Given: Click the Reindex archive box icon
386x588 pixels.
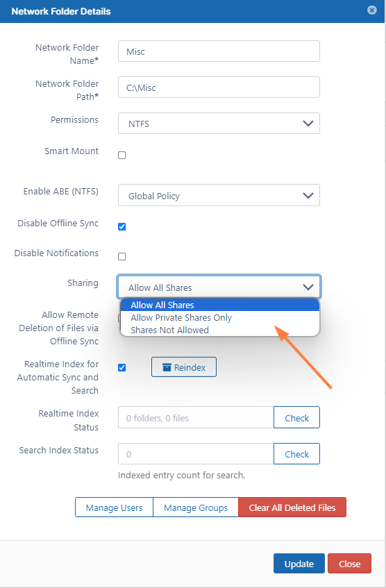Looking at the screenshot, I should pyautogui.click(x=167, y=367).
